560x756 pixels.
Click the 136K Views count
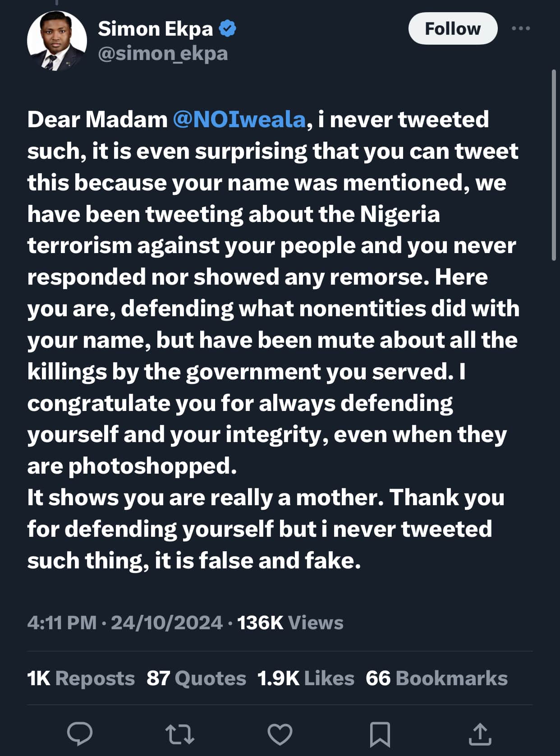click(x=290, y=623)
